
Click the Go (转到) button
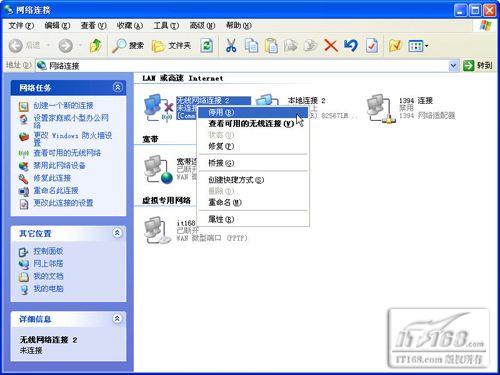(x=477, y=66)
